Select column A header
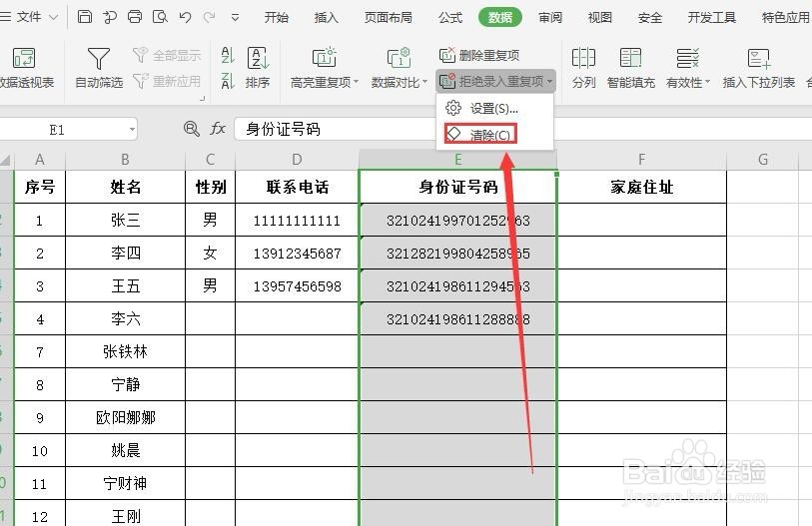Viewport: 812px width, 526px height. 39,160
